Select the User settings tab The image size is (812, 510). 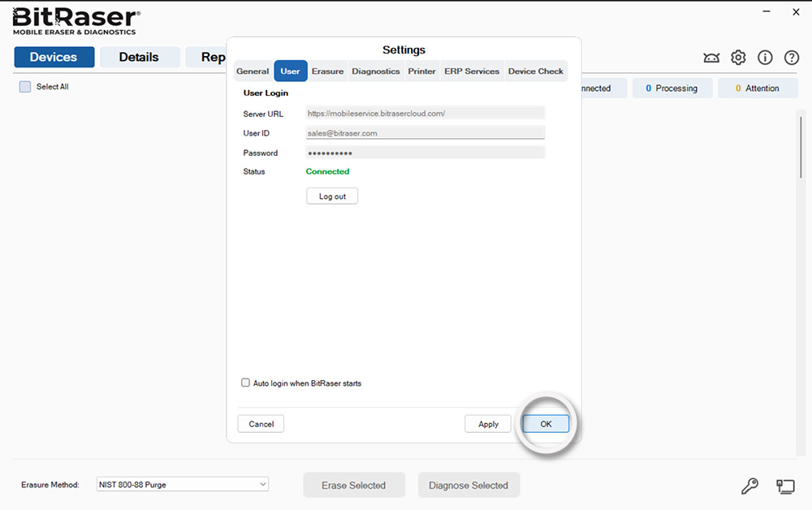tap(290, 71)
